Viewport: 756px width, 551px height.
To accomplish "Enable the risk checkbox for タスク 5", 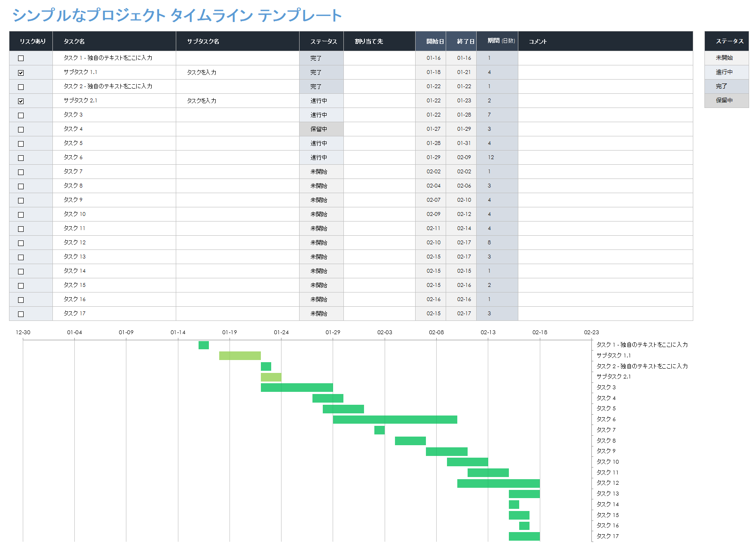I will tap(21, 144).
